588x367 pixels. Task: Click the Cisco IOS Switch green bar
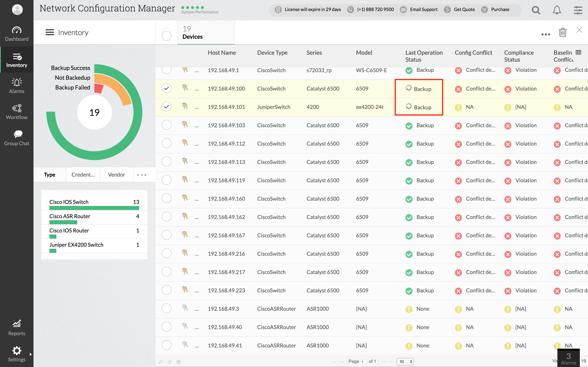coord(94,208)
